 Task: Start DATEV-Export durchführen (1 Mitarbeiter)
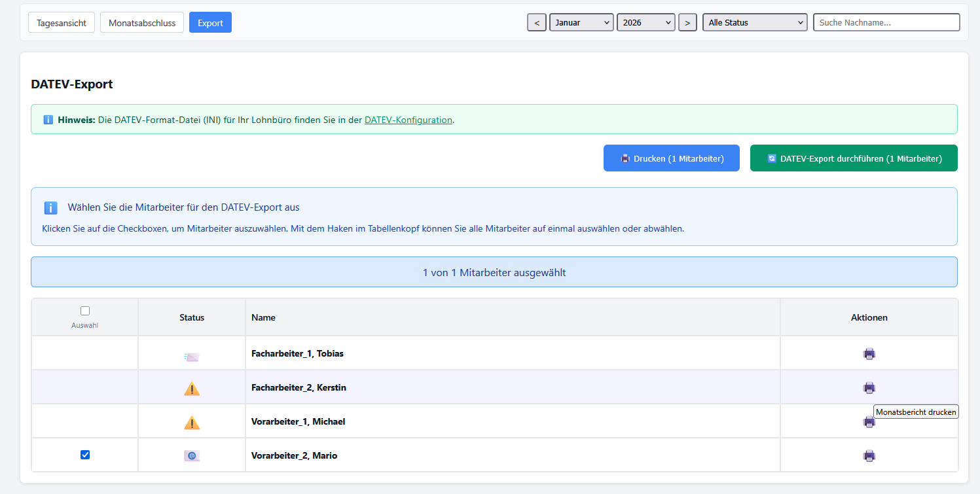(854, 158)
